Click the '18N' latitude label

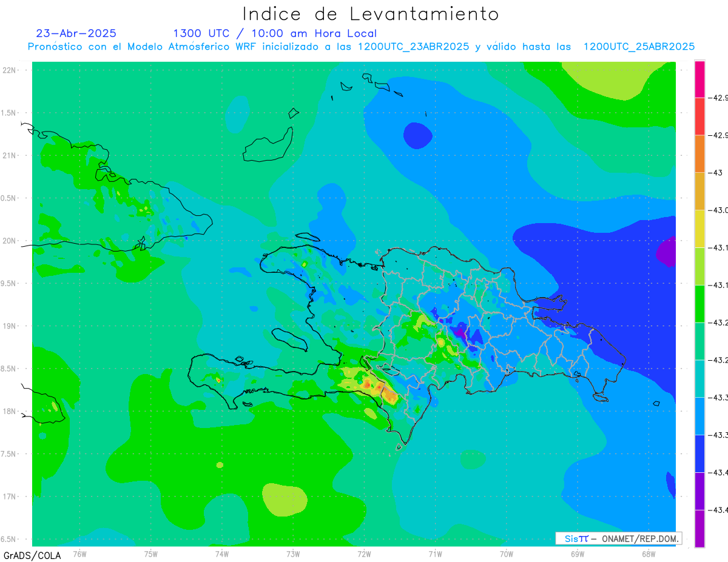(x=10, y=411)
